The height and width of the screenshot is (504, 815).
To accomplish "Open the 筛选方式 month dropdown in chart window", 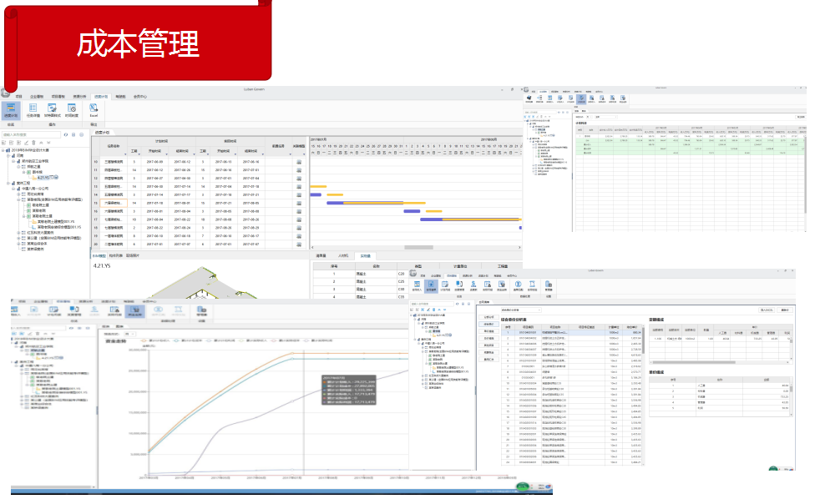I will click(x=130, y=334).
